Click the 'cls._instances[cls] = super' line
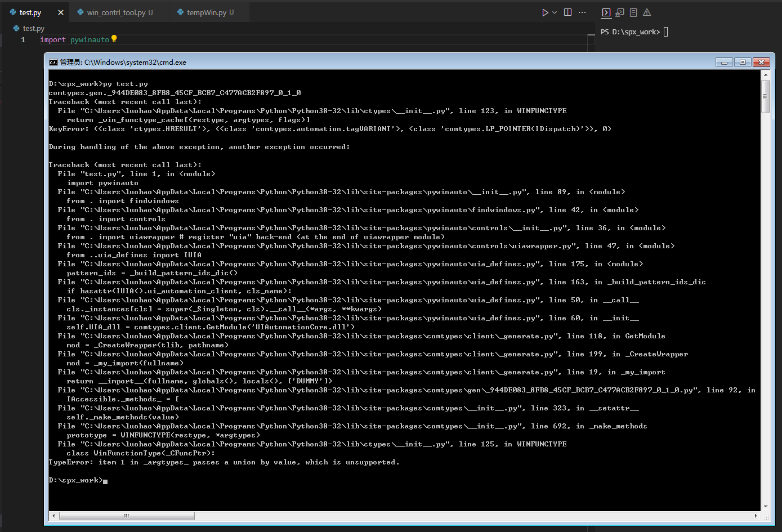 (224, 309)
